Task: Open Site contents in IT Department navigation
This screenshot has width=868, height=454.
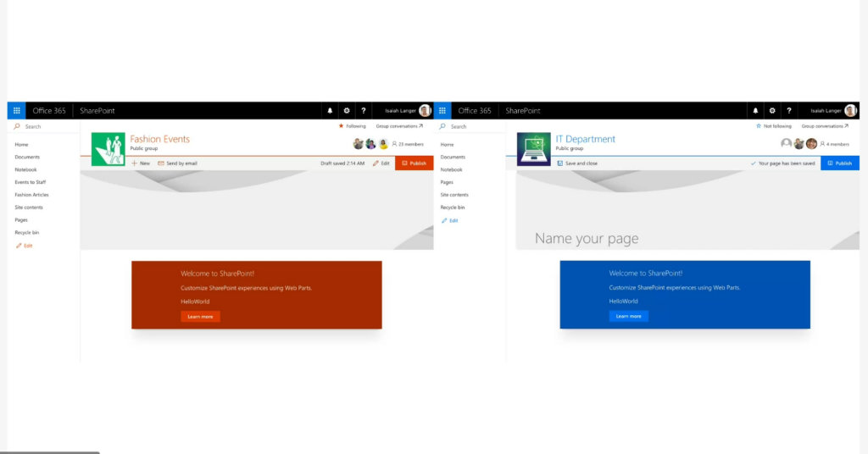Action: click(454, 195)
